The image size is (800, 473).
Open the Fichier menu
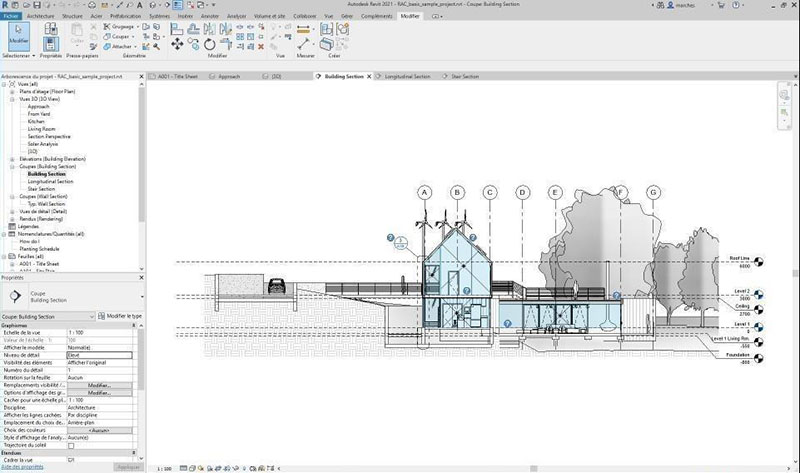click(11, 16)
